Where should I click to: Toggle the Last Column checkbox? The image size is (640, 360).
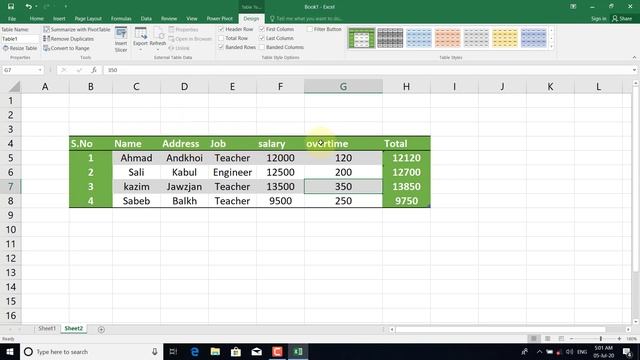click(262, 38)
